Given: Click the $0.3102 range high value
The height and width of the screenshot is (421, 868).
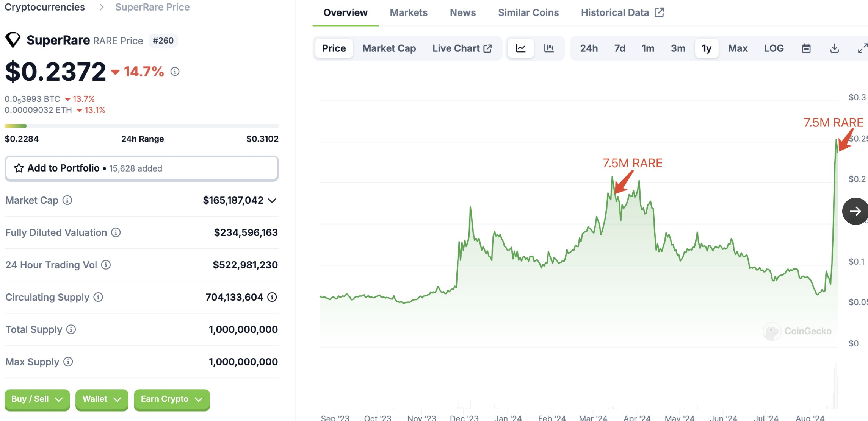Looking at the screenshot, I should [x=262, y=139].
